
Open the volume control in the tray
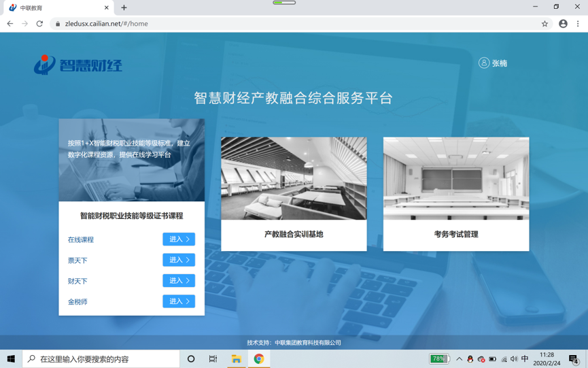click(x=514, y=359)
